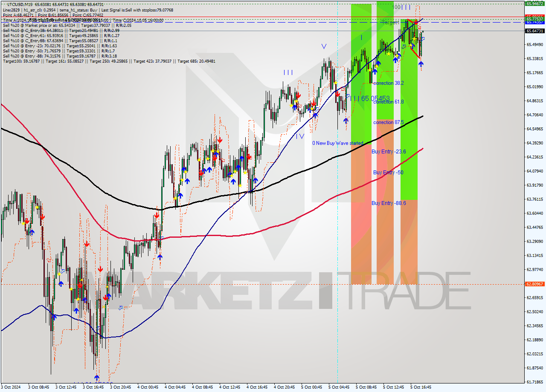The width and height of the screenshot is (546, 392).
Task: Click the '5 Oct 16:45' time label
Action: (x=421, y=387)
